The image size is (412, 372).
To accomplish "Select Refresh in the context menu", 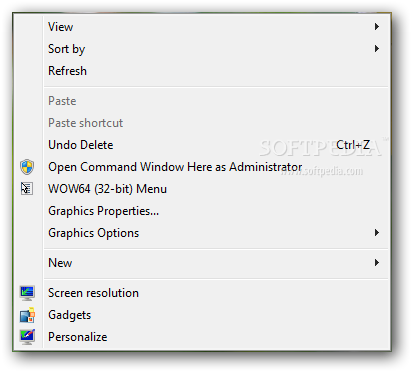I will 217,71.
